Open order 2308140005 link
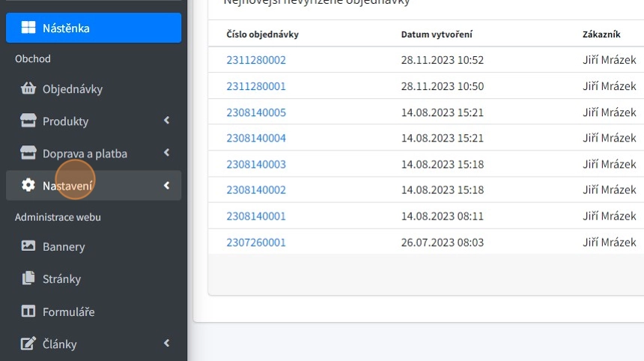644x361 pixels. 256,112
